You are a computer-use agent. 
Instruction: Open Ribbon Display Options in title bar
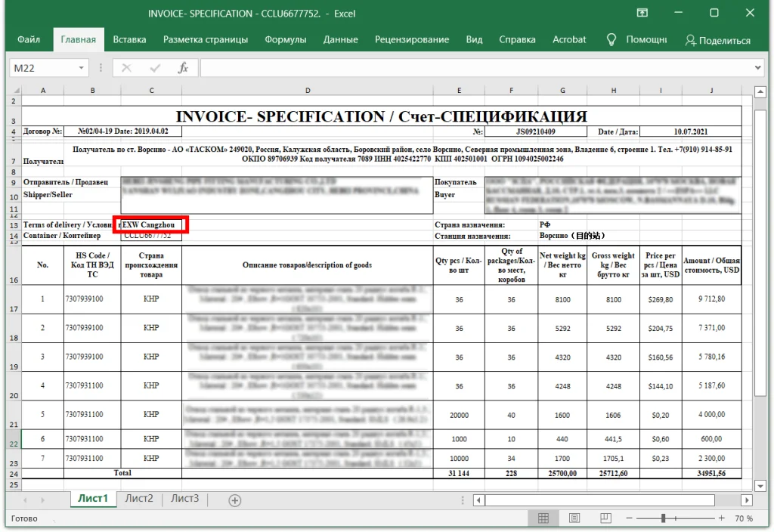coord(642,13)
